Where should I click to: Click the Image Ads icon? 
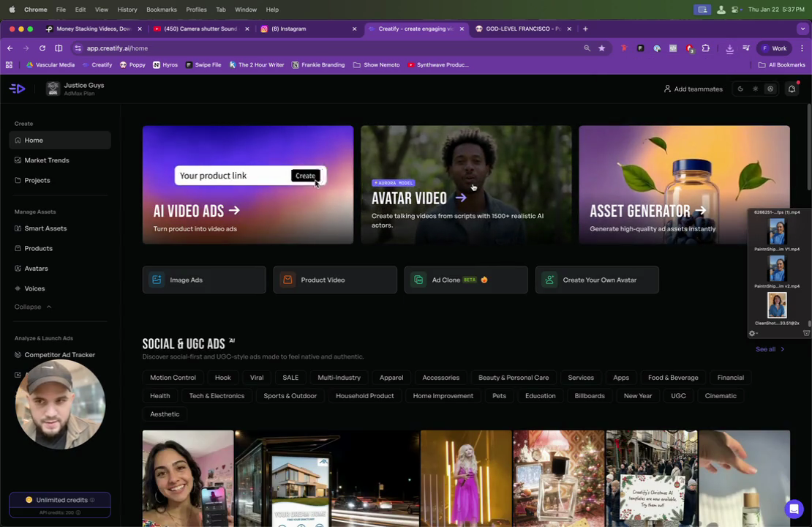pyautogui.click(x=157, y=280)
